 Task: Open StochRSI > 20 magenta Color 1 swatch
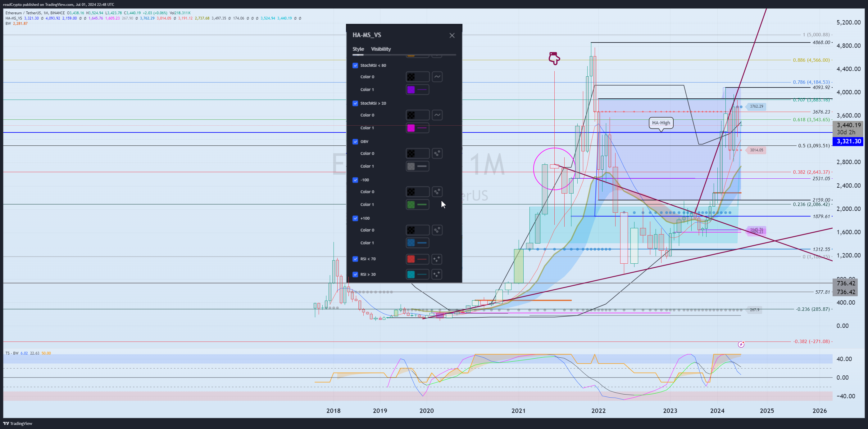coord(417,128)
